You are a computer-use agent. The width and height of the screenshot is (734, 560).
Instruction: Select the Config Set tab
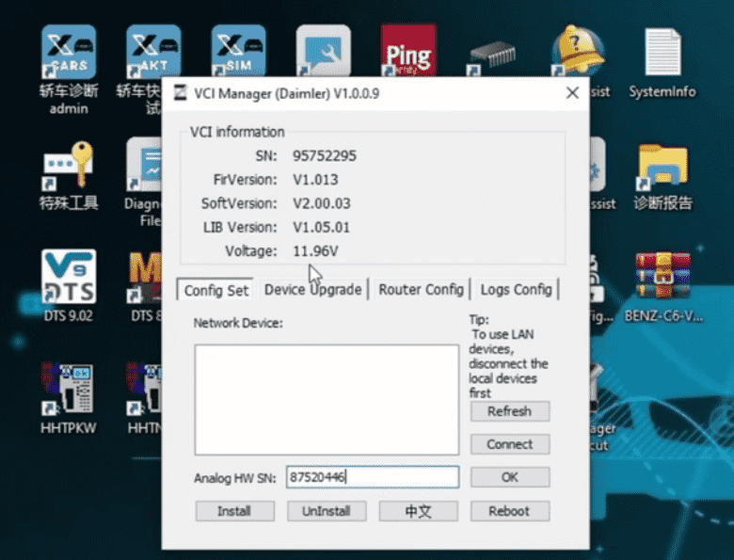tap(216, 290)
